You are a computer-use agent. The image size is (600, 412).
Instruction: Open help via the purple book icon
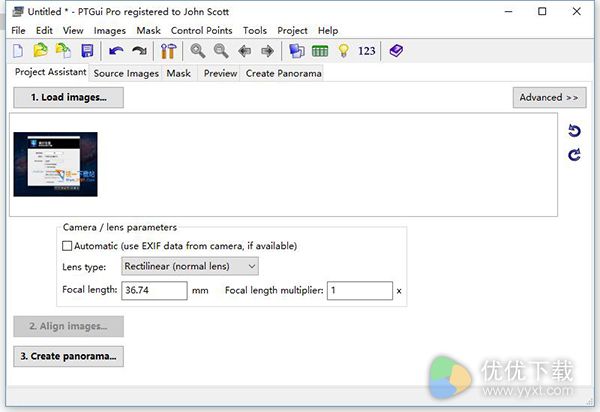click(x=396, y=50)
